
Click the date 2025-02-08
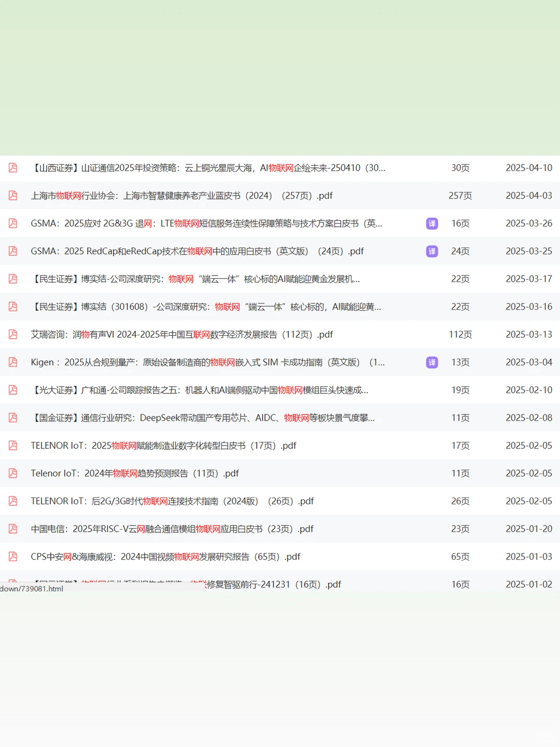coord(529,418)
